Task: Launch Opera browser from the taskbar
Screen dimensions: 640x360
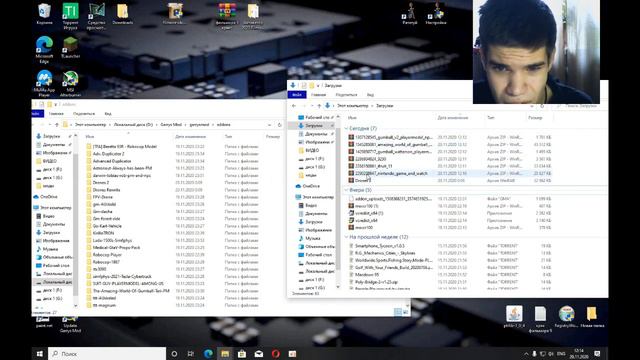Action: tap(276, 353)
